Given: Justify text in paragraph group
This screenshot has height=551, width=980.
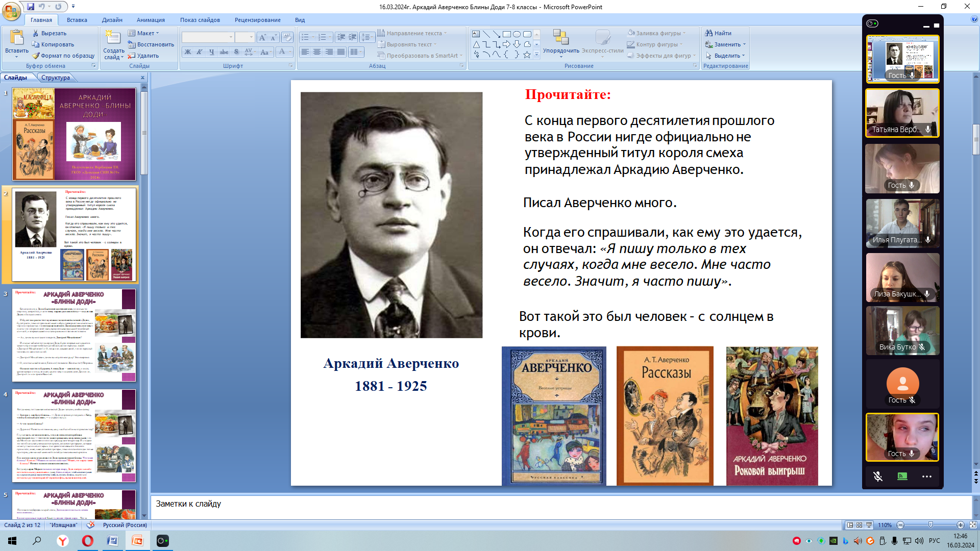Looking at the screenshot, I should (x=341, y=52).
